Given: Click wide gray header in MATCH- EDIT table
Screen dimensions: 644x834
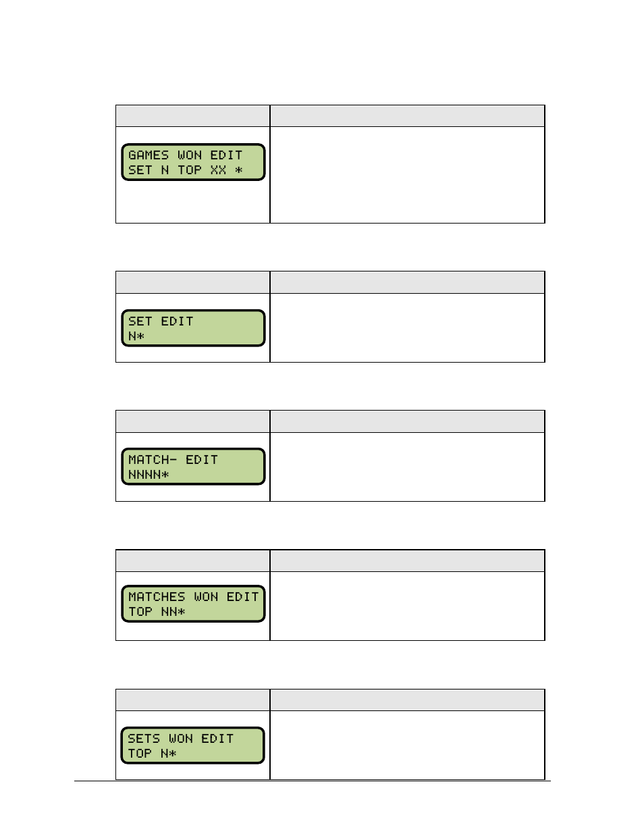Looking at the screenshot, I should (408, 421).
